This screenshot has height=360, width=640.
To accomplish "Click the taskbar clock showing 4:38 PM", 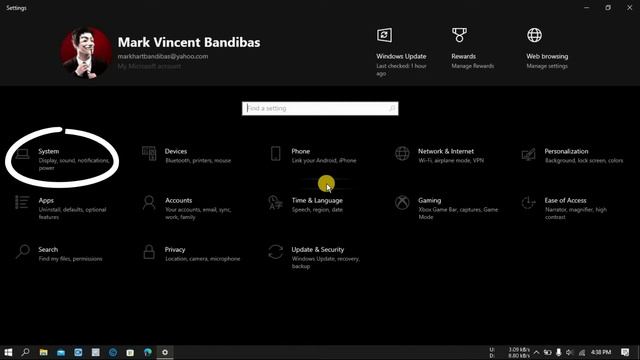I will 601,352.
